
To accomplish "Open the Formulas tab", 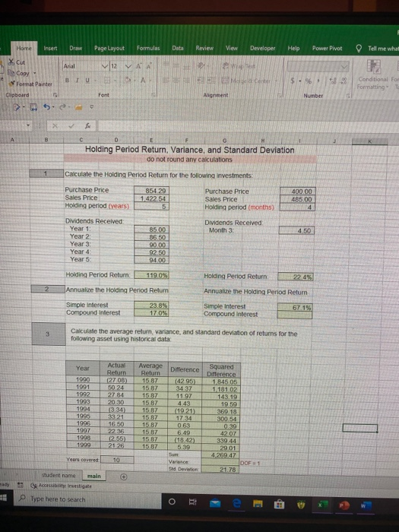I will click(148, 48).
